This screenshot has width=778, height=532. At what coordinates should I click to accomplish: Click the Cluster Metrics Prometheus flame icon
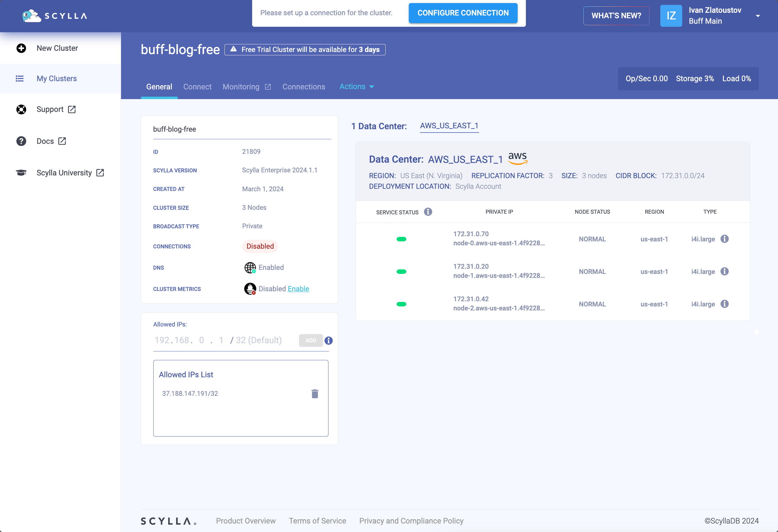(250, 289)
